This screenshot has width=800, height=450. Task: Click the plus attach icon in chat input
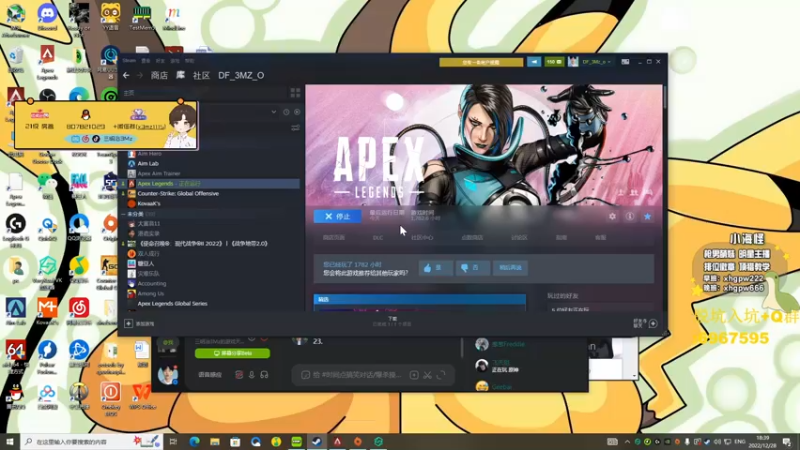pyautogui.click(x=414, y=375)
